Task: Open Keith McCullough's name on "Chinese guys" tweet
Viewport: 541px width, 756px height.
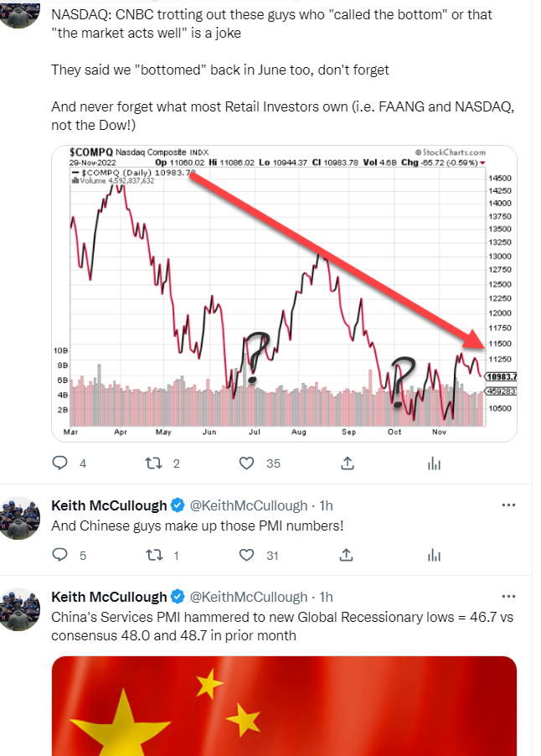Action: click(x=109, y=505)
